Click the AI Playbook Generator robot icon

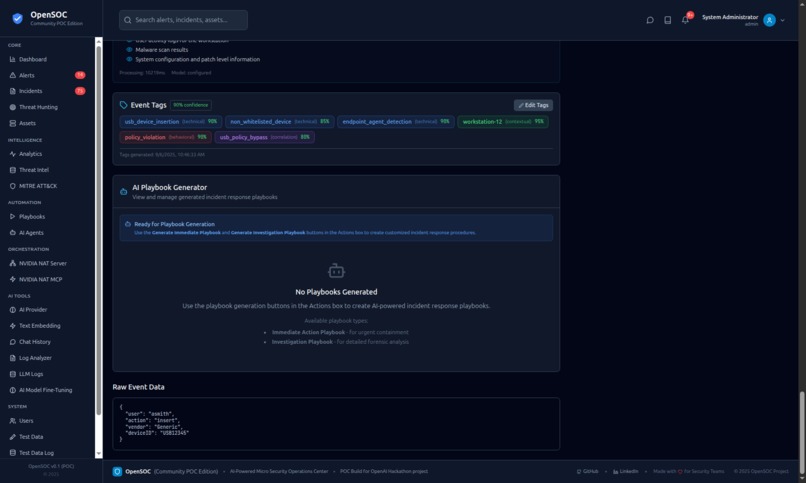coord(123,192)
